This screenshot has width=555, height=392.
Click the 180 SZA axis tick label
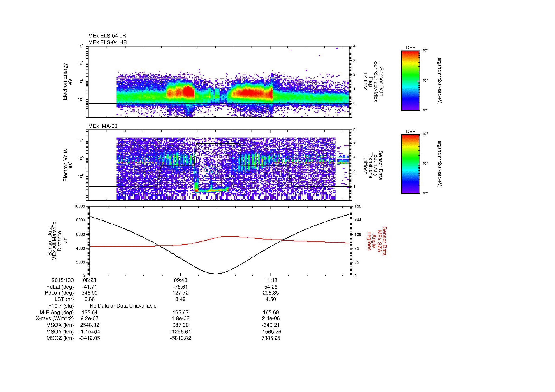point(358,206)
